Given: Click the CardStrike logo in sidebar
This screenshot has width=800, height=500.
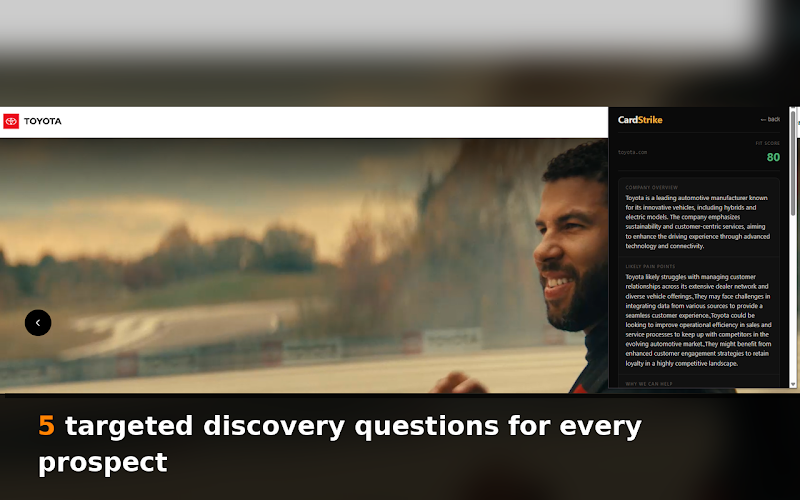Looking at the screenshot, I should 640,120.
